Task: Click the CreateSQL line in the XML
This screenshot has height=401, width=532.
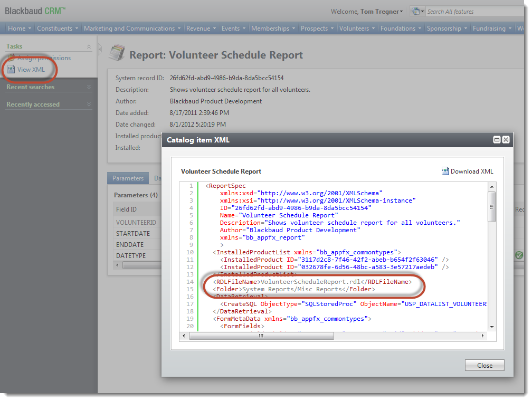Action: coord(354,304)
